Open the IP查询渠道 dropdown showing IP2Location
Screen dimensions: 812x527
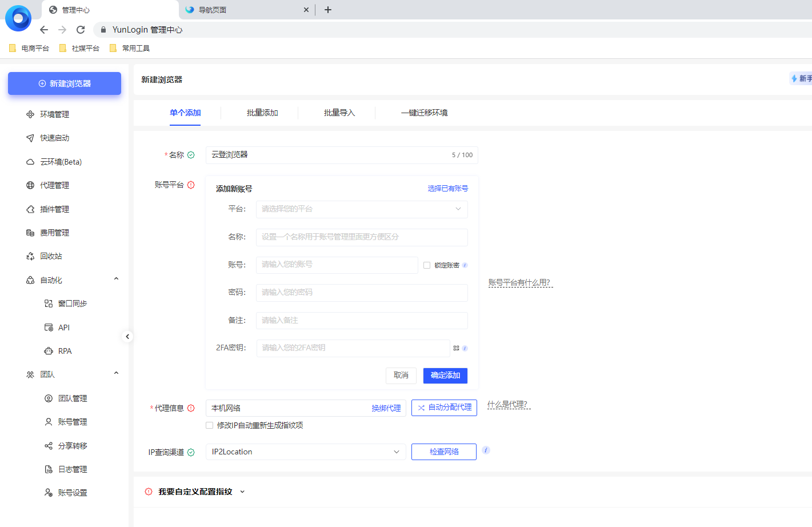305,452
